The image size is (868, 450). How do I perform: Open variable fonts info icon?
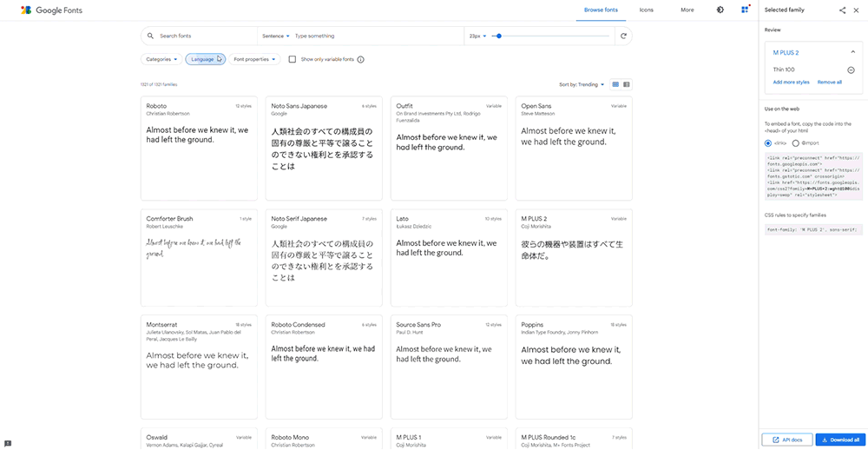click(x=361, y=59)
